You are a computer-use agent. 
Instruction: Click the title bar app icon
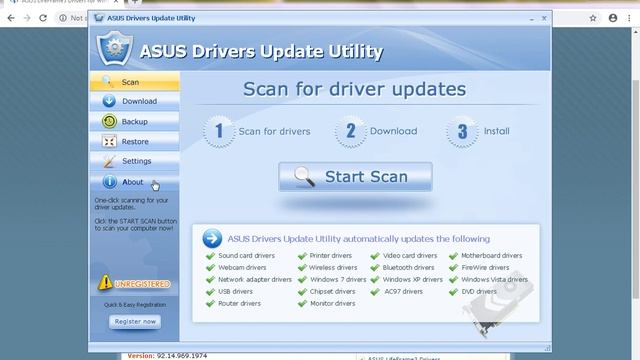(x=98, y=18)
